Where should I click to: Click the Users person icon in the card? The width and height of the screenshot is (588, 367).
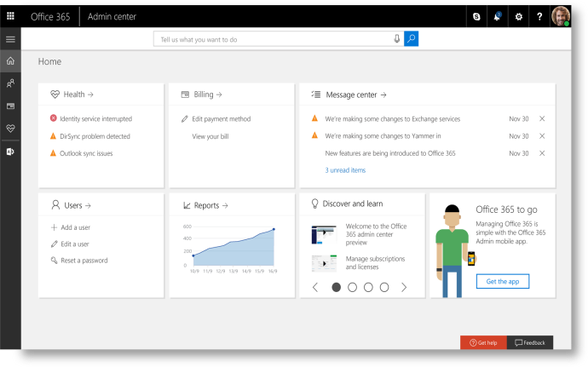click(55, 205)
